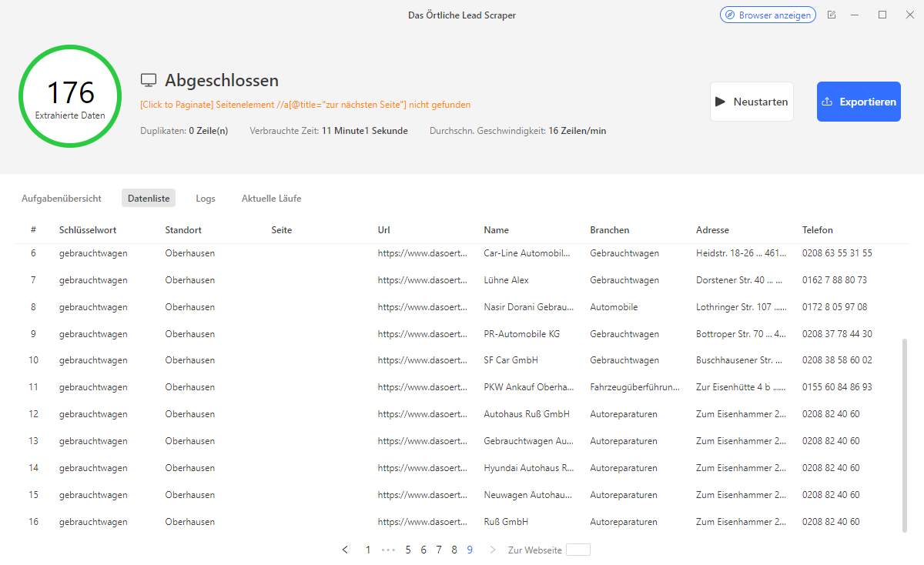Select the name Autohaus Ruß GmbH

[527, 414]
